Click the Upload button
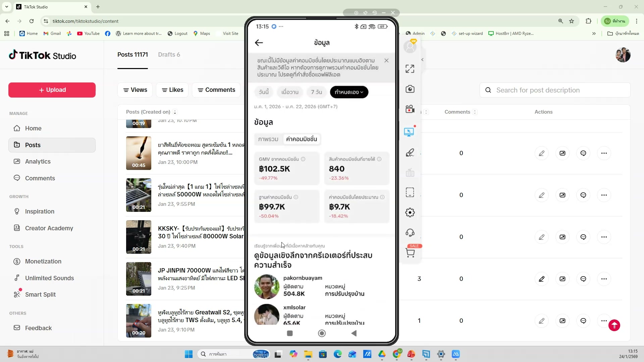This screenshot has width=644, height=362. [x=51, y=90]
